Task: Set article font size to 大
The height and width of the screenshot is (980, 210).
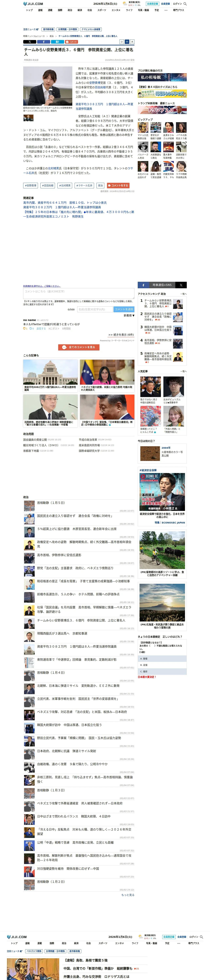Action: [x=132, y=42]
